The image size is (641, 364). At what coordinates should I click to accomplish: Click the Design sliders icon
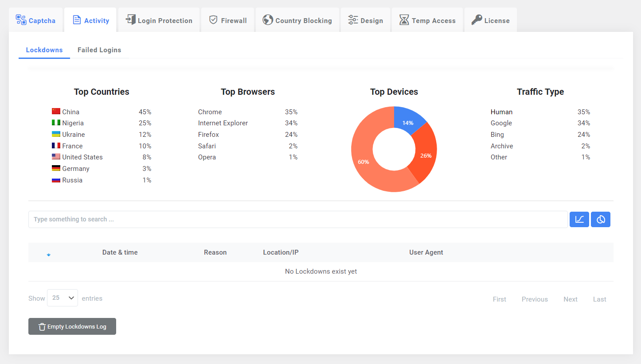353,20
